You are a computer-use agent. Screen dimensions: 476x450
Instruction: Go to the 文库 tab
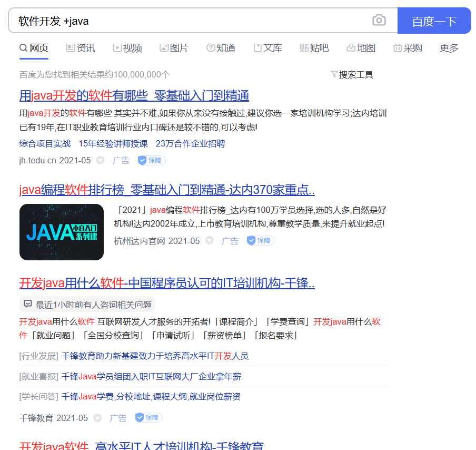pos(267,48)
